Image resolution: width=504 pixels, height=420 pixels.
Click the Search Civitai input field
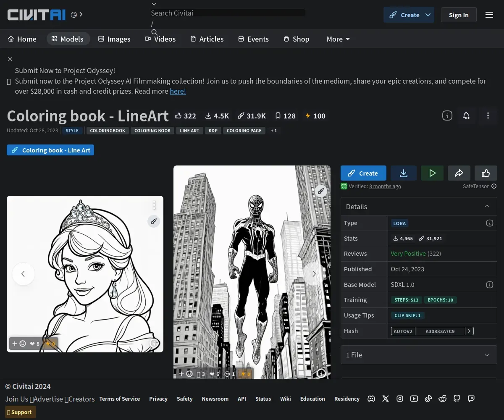[228, 13]
